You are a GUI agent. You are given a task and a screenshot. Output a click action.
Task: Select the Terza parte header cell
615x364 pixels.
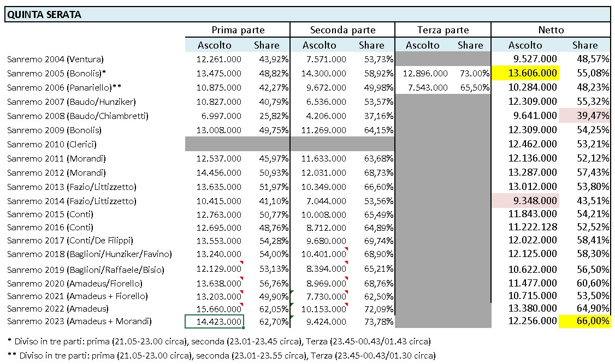click(443, 30)
